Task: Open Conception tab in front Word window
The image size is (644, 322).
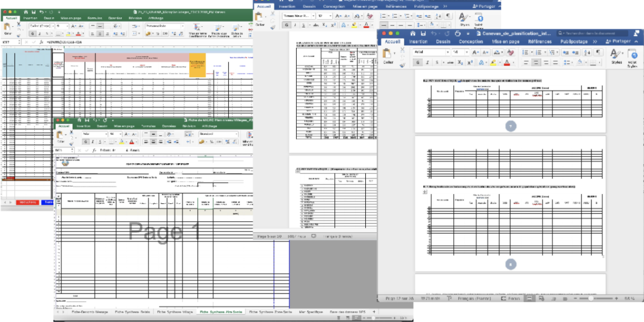Action: (471, 41)
